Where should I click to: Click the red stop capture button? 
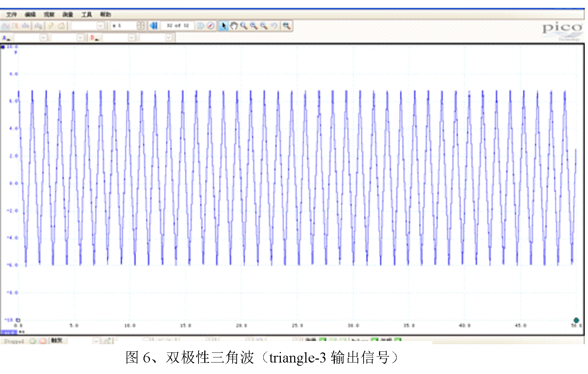43,341
